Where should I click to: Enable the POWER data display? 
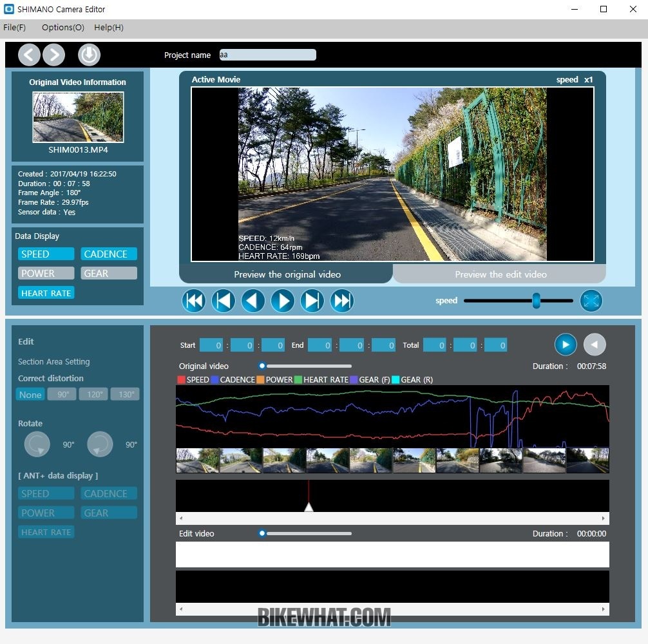46,274
